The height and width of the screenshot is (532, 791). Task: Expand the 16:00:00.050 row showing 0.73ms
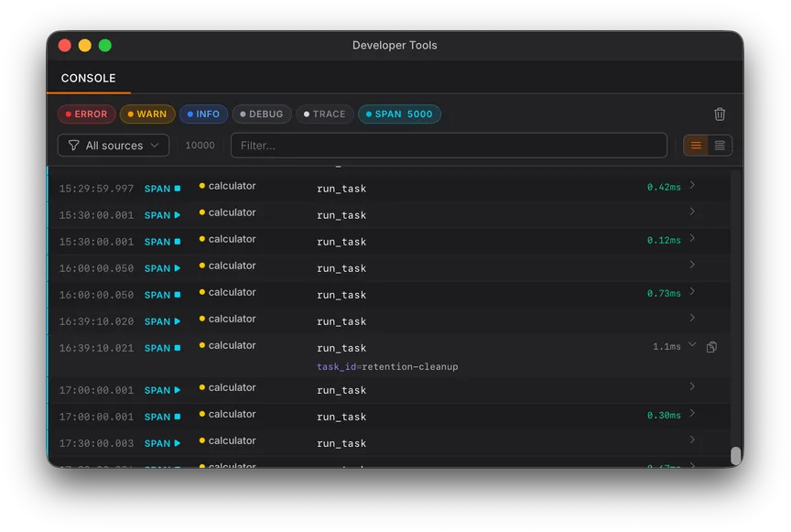(692, 291)
